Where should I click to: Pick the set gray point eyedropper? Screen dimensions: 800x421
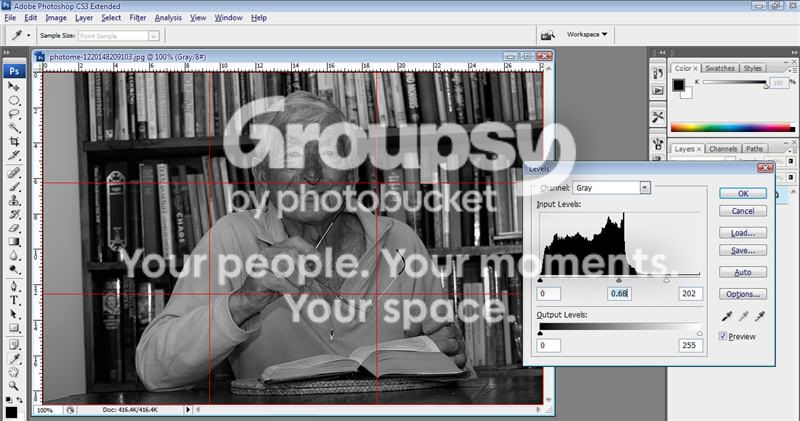[x=743, y=316]
